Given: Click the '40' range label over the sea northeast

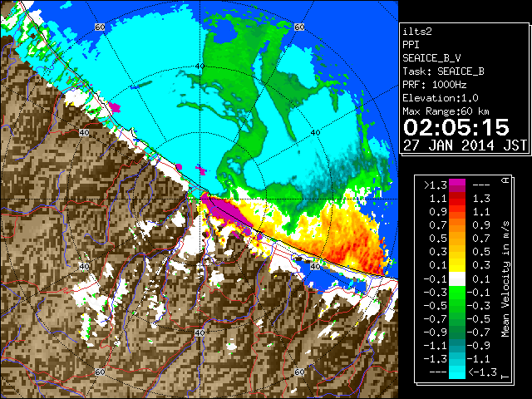Looking at the screenshot, I should (316, 133).
